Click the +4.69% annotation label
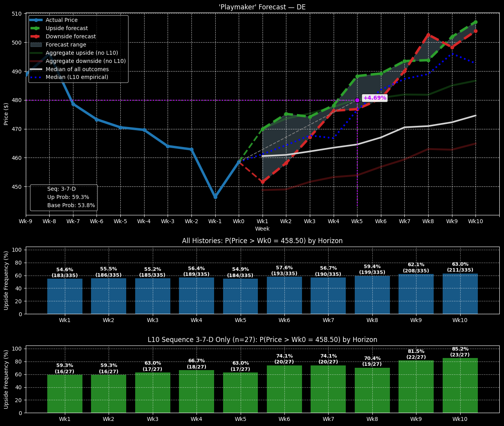This screenshot has height=426, width=504. [375, 98]
